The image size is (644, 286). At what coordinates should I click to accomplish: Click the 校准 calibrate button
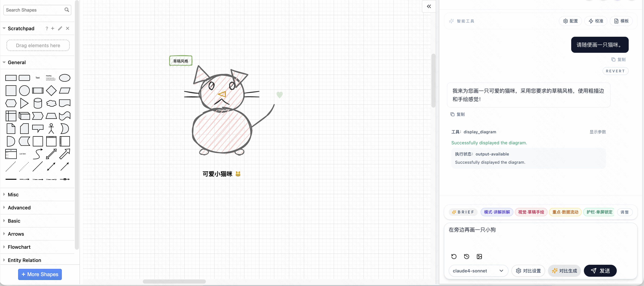(x=596, y=21)
